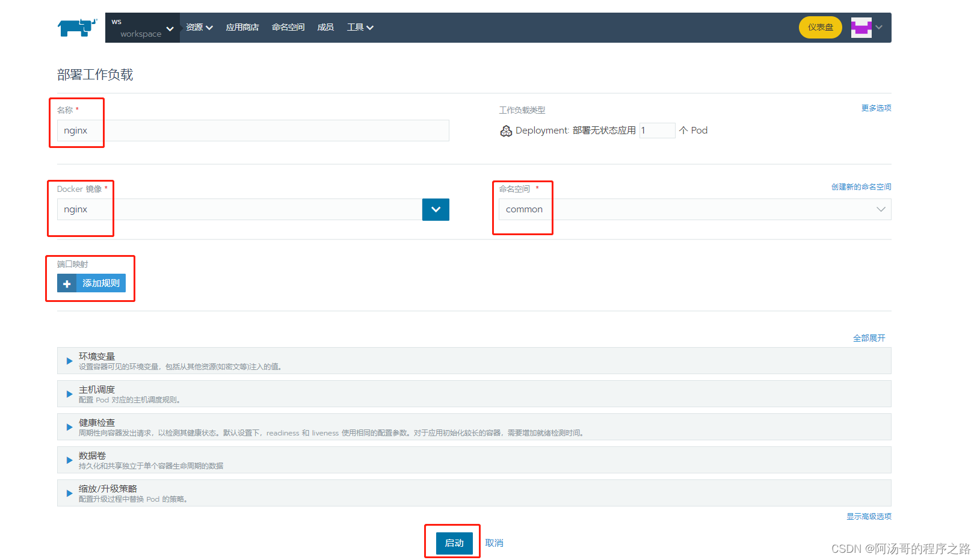980x560 pixels.
Task: Expand the 缩放/升级策略 section
Action: point(474,493)
